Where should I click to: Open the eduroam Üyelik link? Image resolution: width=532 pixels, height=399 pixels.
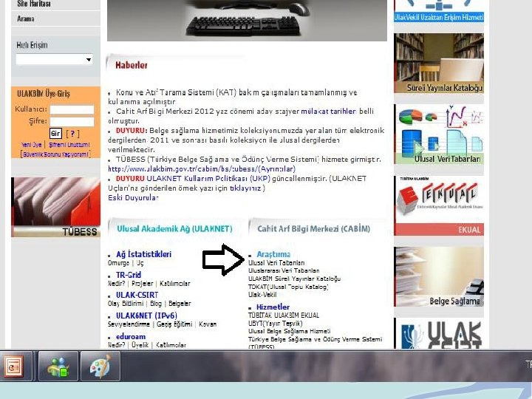(x=140, y=345)
